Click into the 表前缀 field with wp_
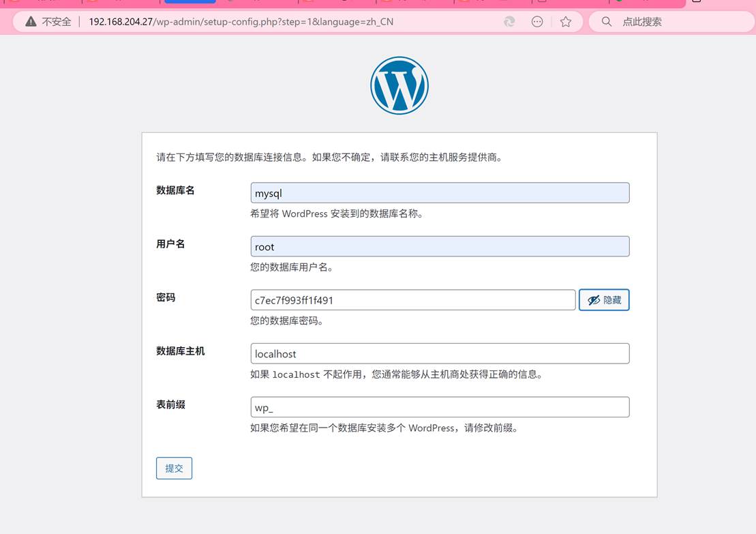 coord(440,407)
